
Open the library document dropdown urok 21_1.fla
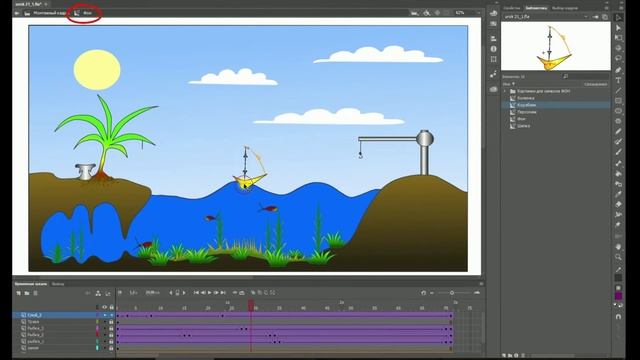coord(546,17)
